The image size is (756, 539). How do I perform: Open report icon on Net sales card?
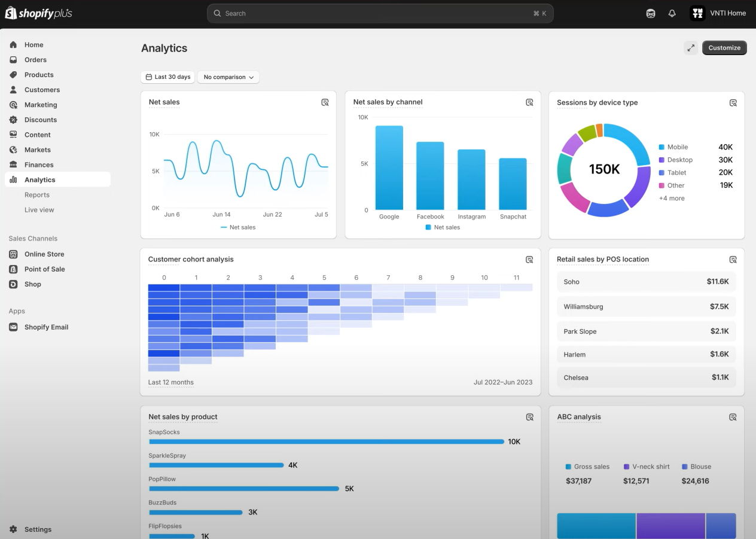pos(325,102)
